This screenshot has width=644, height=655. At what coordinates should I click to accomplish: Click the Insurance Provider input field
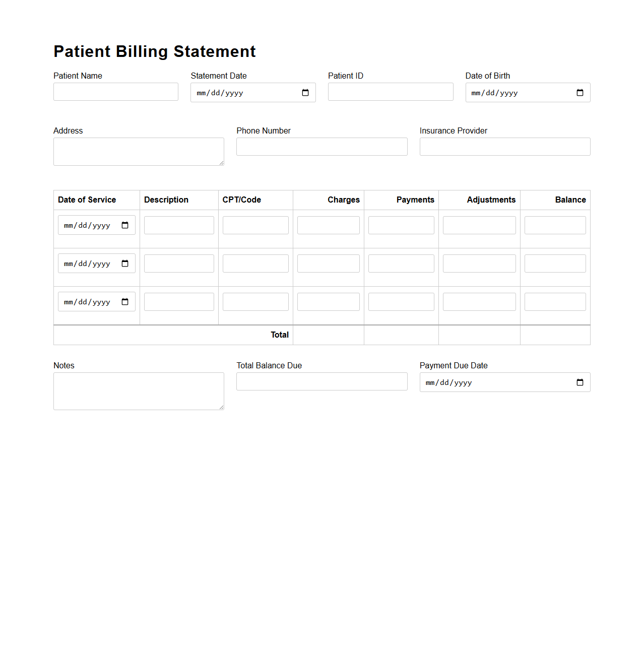coord(504,146)
